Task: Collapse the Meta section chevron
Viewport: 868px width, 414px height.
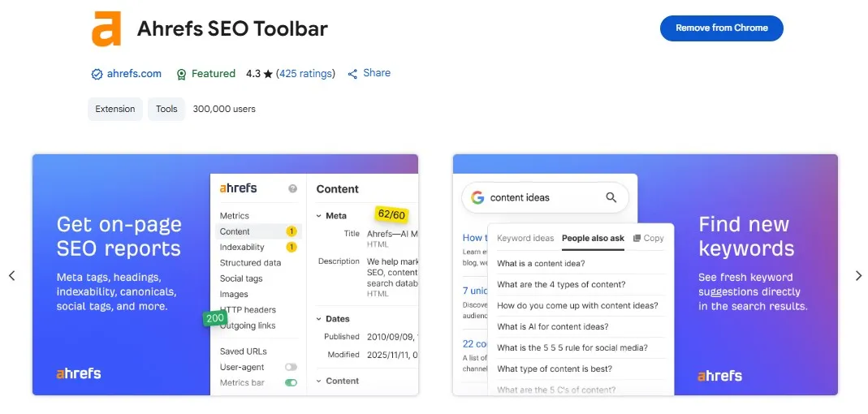Action: tap(318, 216)
